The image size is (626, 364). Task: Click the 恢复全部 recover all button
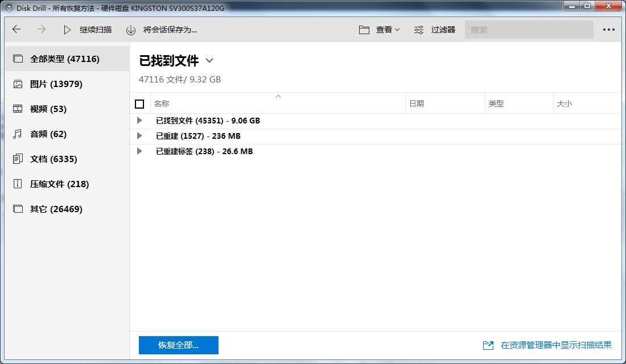[x=178, y=345]
